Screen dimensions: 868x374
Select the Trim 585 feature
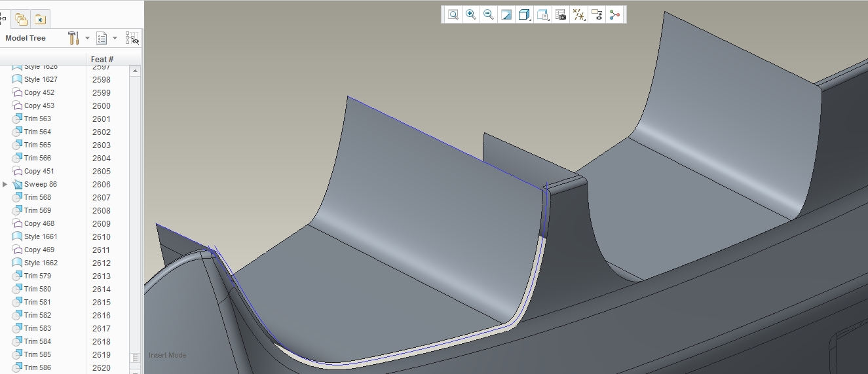pyautogui.click(x=37, y=354)
